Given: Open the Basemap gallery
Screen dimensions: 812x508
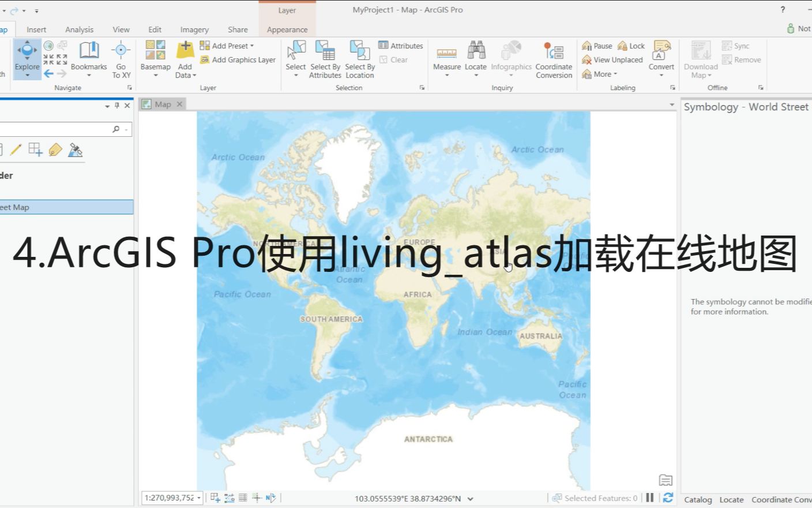Looking at the screenshot, I should coord(155,59).
